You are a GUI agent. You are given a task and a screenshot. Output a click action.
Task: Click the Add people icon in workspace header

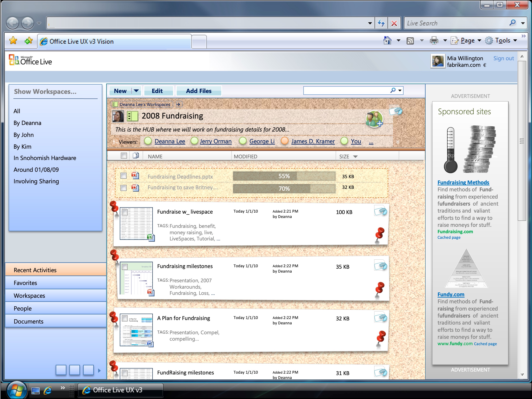(x=374, y=119)
